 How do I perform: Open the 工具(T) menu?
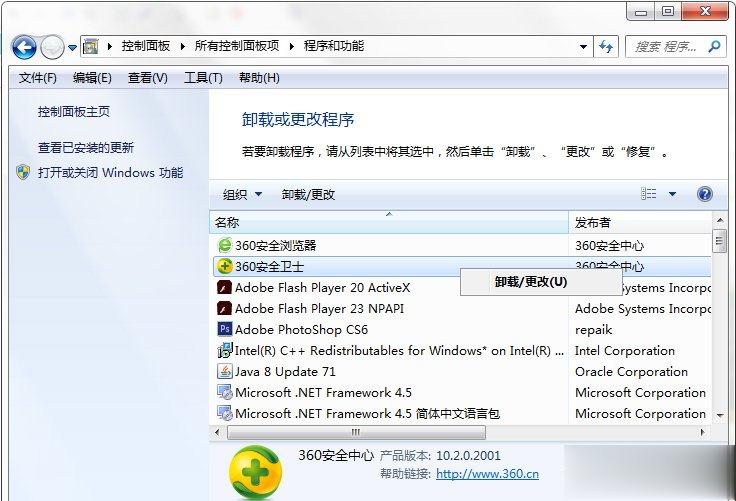(x=203, y=77)
